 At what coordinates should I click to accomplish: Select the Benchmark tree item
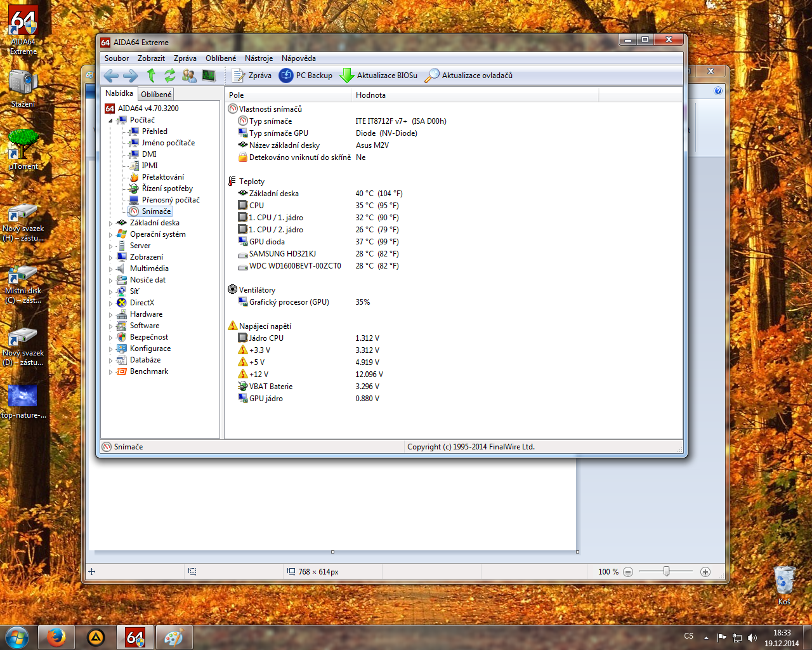(149, 371)
